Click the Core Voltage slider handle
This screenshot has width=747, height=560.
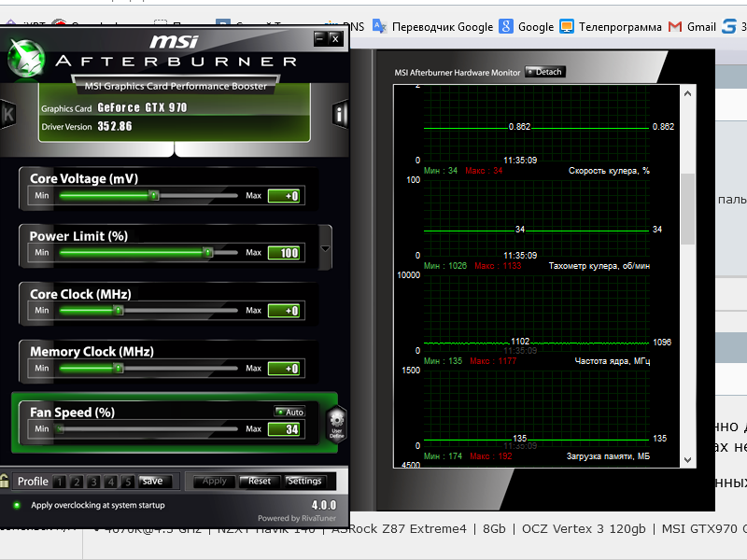click(154, 195)
